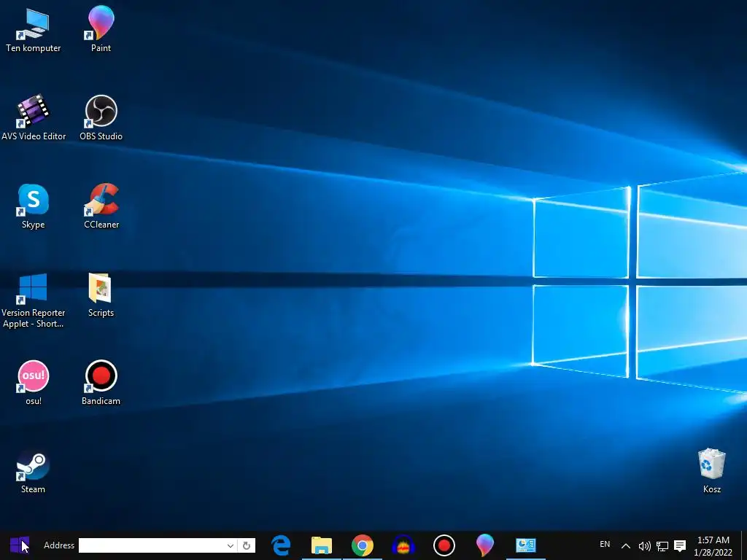Open the Ten komputer desktop shortcut
Image resolution: width=747 pixels, height=560 pixels.
tap(34, 29)
